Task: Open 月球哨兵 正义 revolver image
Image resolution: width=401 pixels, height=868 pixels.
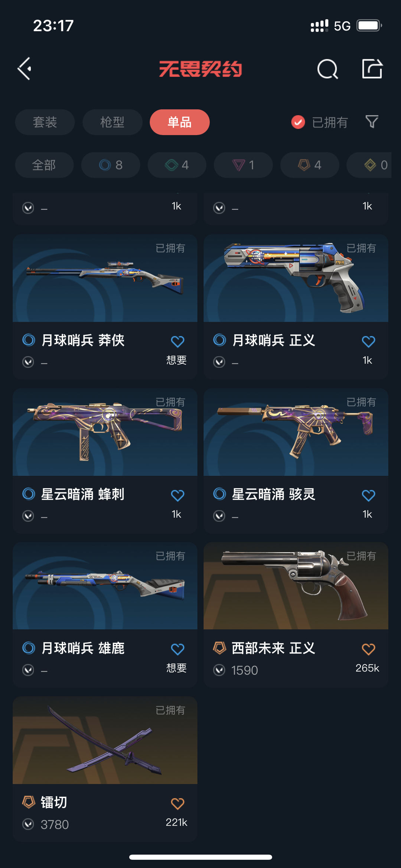Action: 296,278
